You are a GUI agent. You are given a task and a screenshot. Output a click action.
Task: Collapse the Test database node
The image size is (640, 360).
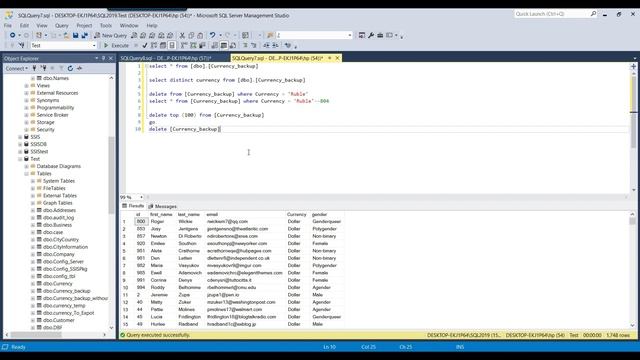pyautogui.click(x=20, y=159)
